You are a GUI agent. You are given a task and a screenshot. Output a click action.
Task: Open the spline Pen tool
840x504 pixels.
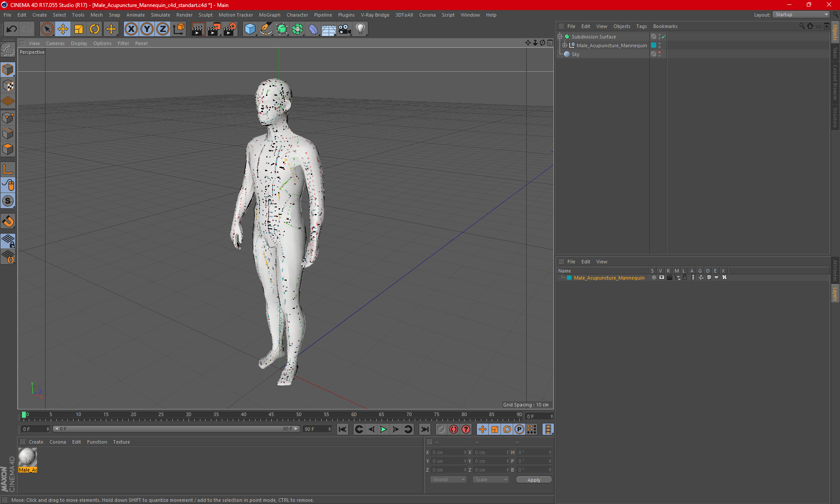pos(266,29)
